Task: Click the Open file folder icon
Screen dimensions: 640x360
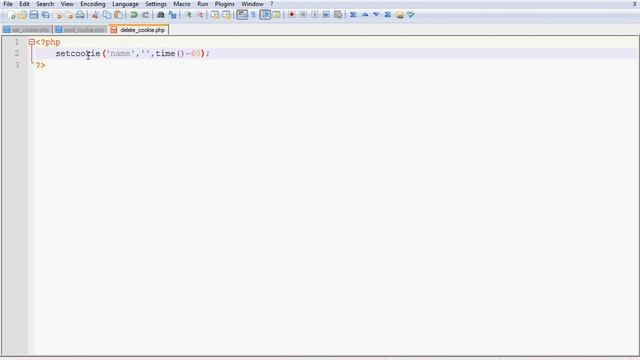Action: 22,15
